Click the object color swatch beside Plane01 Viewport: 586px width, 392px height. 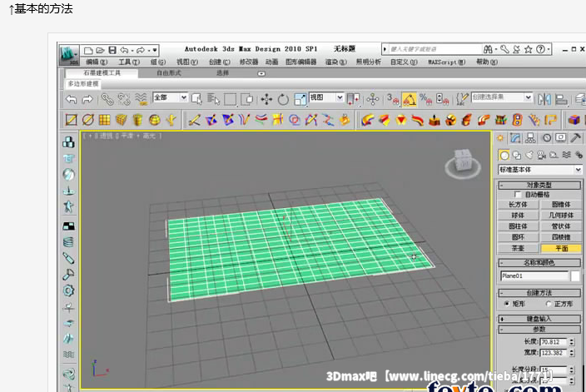click(x=575, y=276)
